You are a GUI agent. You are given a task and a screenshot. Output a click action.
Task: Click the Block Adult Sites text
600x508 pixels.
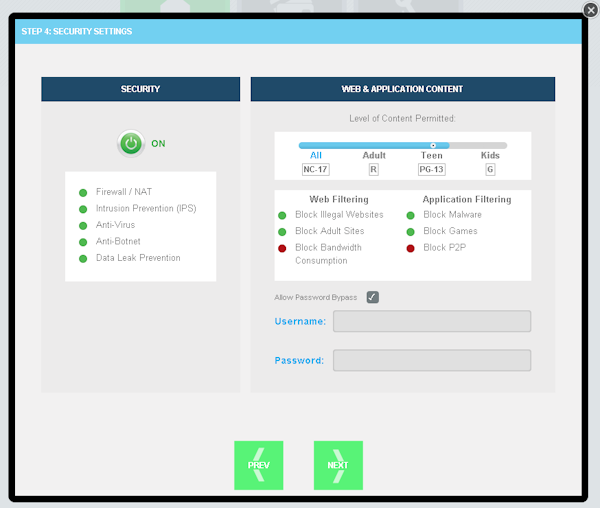click(330, 231)
